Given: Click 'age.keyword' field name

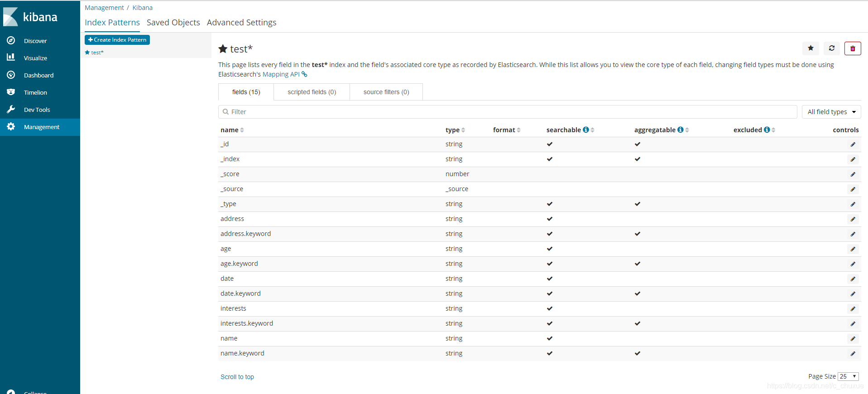Looking at the screenshot, I should [239, 264].
